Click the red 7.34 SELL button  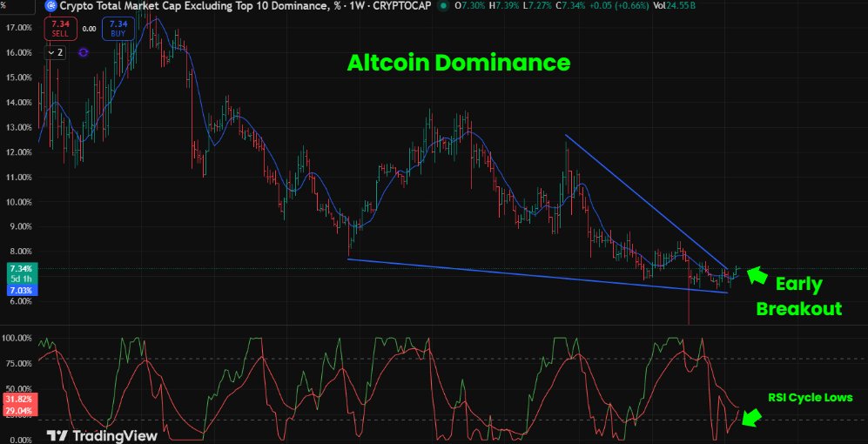(x=60, y=29)
